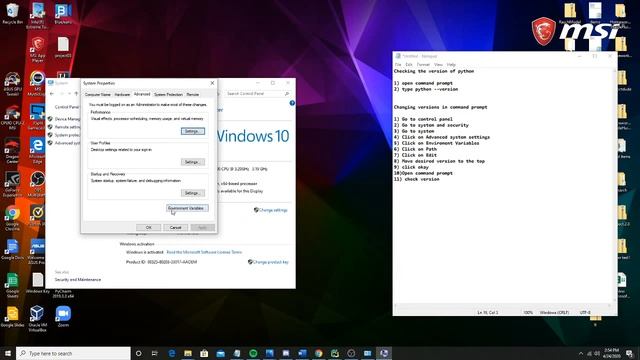The height and width of the screenshot is (360, 640).
Task: Click line '5) Click on Enviroment Variables' in Notepad
Action: (x=436, y=143)
